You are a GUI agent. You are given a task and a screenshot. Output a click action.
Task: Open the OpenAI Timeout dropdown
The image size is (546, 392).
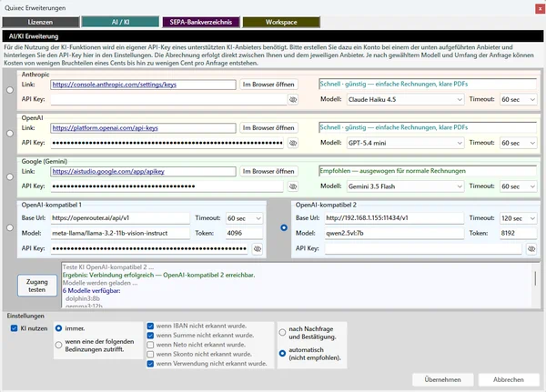tap(518, 143)
